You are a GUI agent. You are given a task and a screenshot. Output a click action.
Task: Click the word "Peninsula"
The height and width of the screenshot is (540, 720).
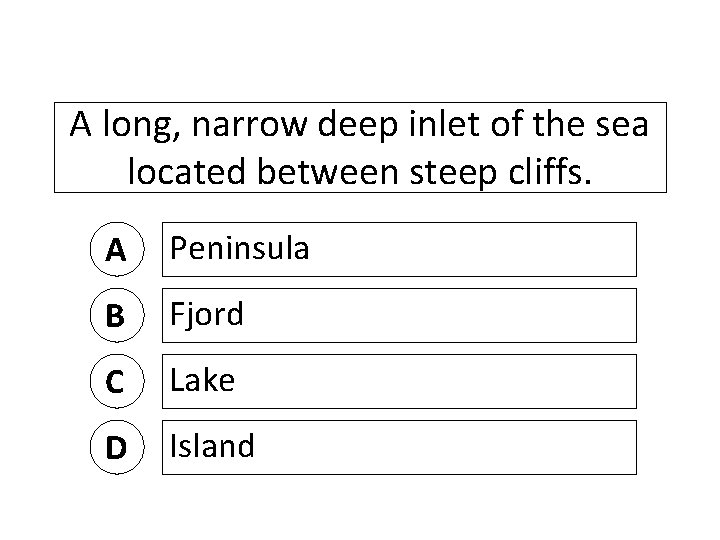tap(239, 249)
